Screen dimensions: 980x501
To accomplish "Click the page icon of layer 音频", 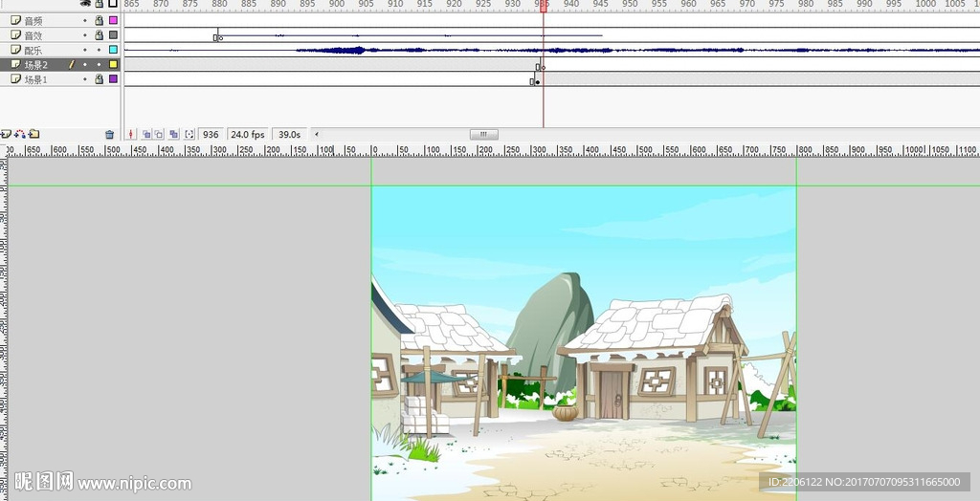I will [16, 20].
